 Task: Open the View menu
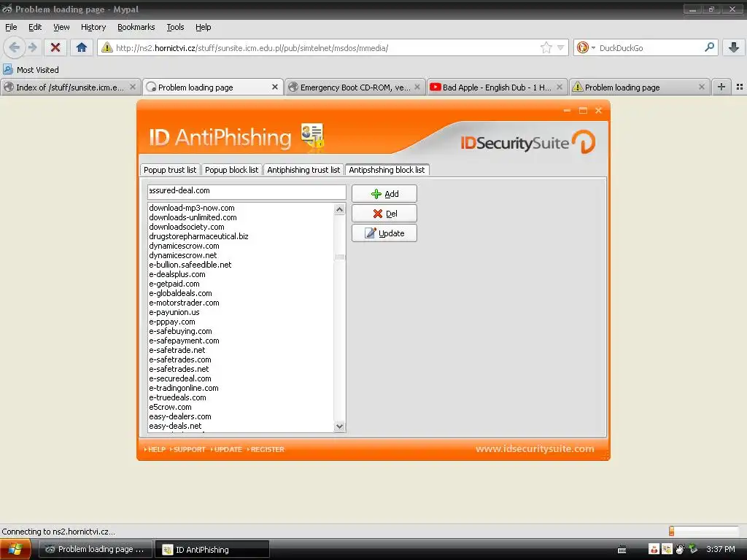coord(61,27)
